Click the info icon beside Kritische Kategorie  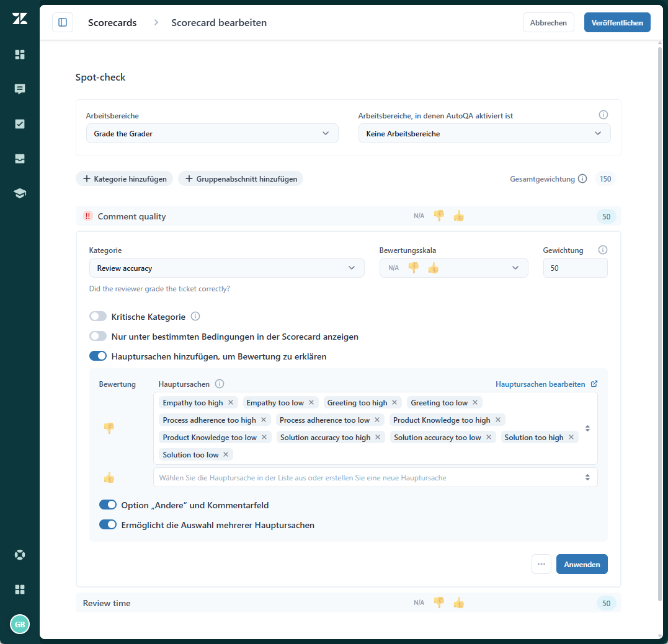(195, 317)
